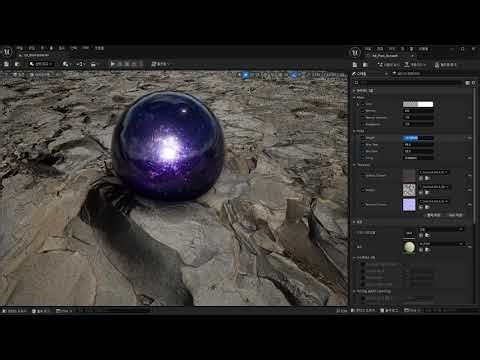The image size is (480, 360).
Task: Toggle checkbox for the lavender normal map parameter
Action: [363, 205]
